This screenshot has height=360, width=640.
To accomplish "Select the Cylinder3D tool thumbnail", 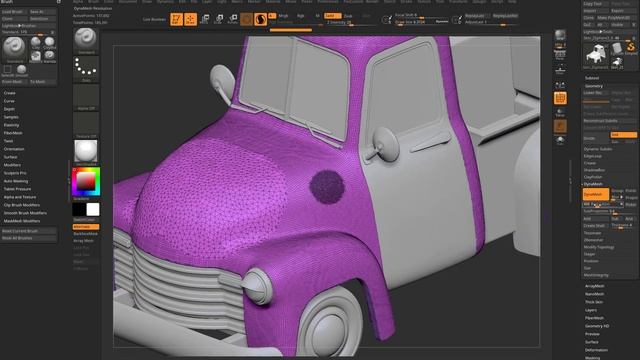I will click(x=617, y=49).
